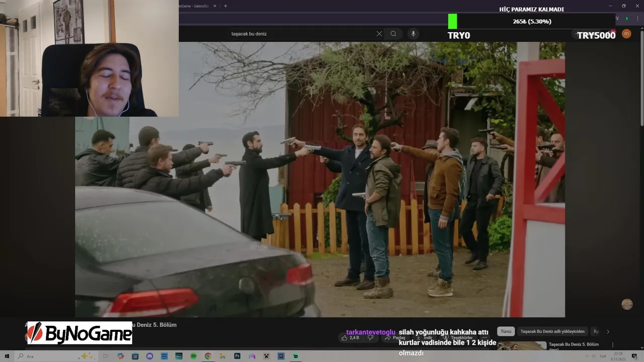
Task: Click the chat username tarkantevetoglu
Action: [370, 332]
